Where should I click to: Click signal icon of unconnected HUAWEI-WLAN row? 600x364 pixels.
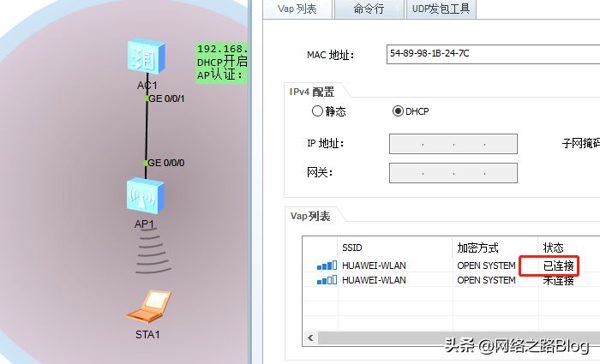pyautogui.click(x=327, y=280)
